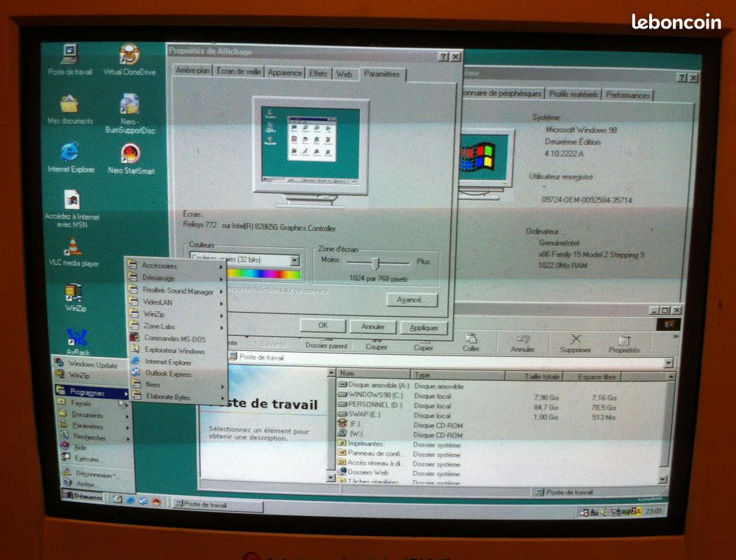Open the Performances tab in System

(627, 94)
